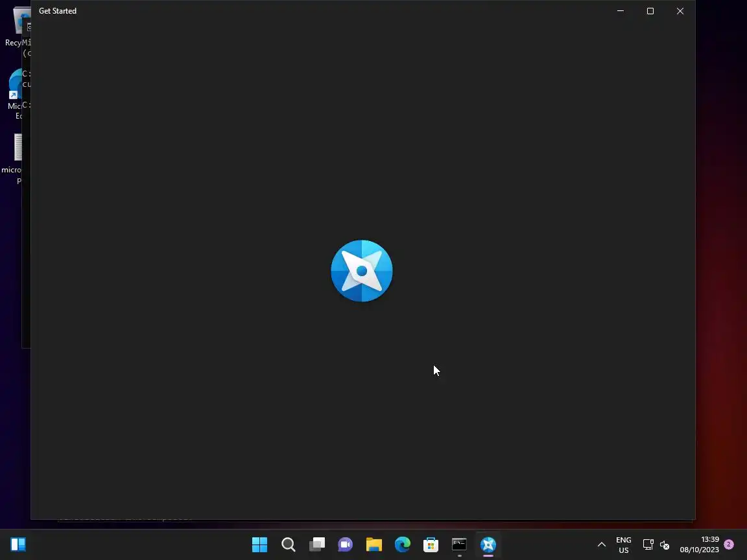
Task: Click the Get Started window title
Action: point(58,11)
